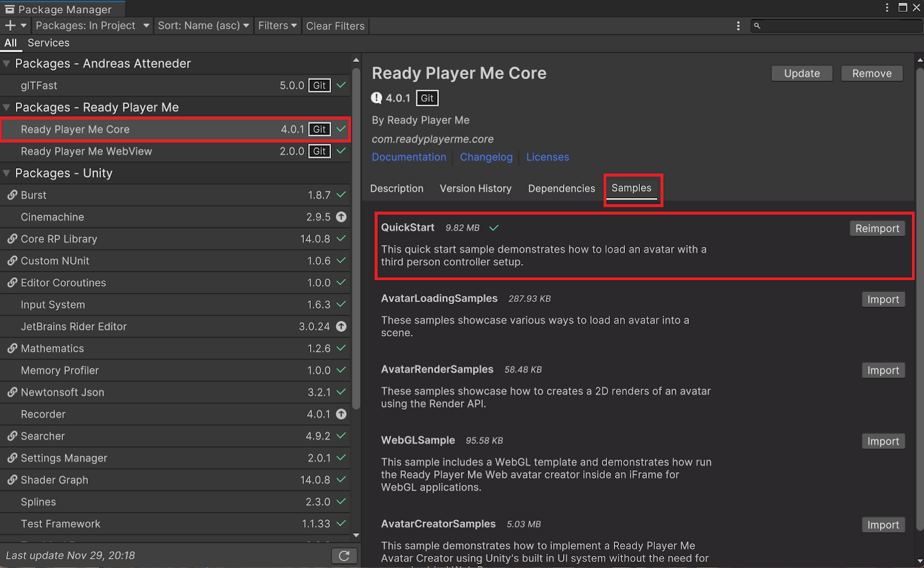The width and height of the screenshot is (924, 568).
Task: Open the Packages: In Project dropdown
Action: [x=92, y=25]
